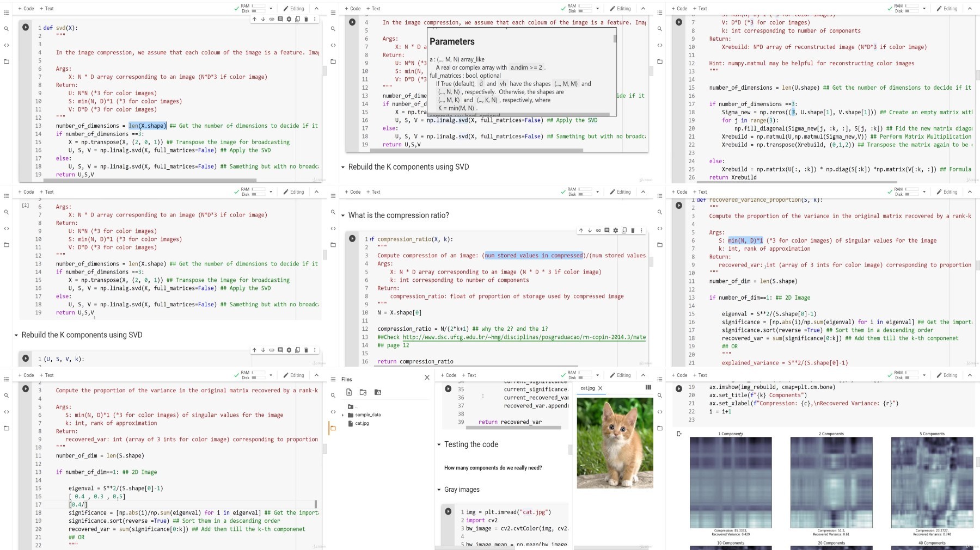Click the refresh folder icon in Files panel
This screenshot has width=980, height=550.
click(x=363, y=392)
